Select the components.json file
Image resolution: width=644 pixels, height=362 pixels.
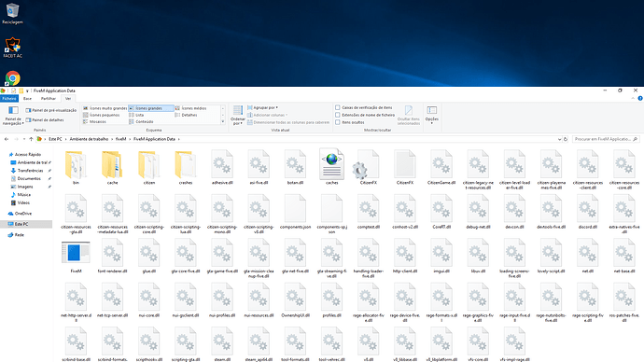click(x=295, y=212)
